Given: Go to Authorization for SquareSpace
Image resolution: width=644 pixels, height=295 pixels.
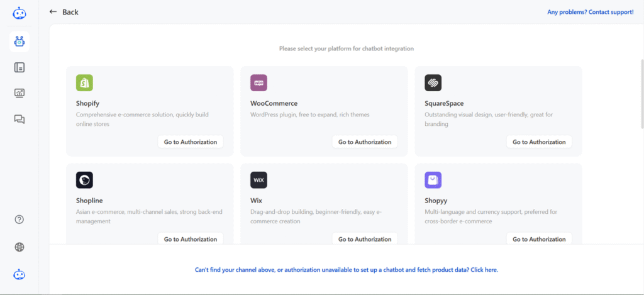Looking at the screenshot, I should (539, 142).
